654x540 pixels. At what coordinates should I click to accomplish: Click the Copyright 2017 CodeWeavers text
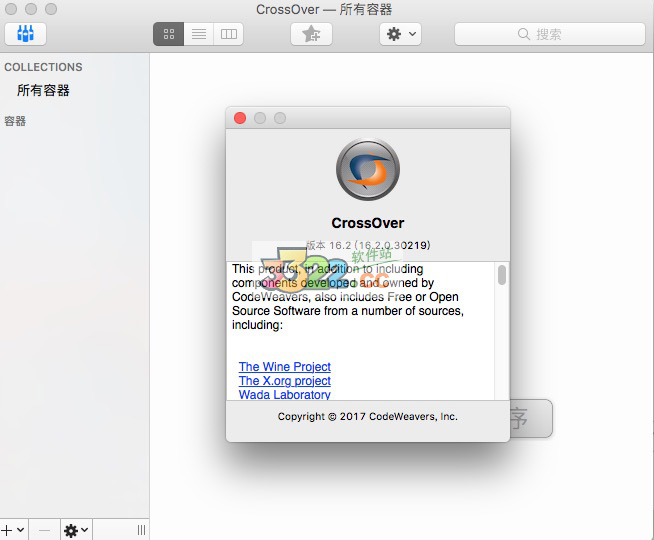pos(367,416)
